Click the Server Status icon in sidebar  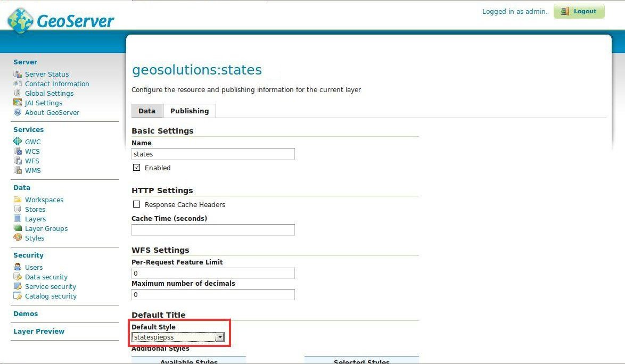coord(18,73)
